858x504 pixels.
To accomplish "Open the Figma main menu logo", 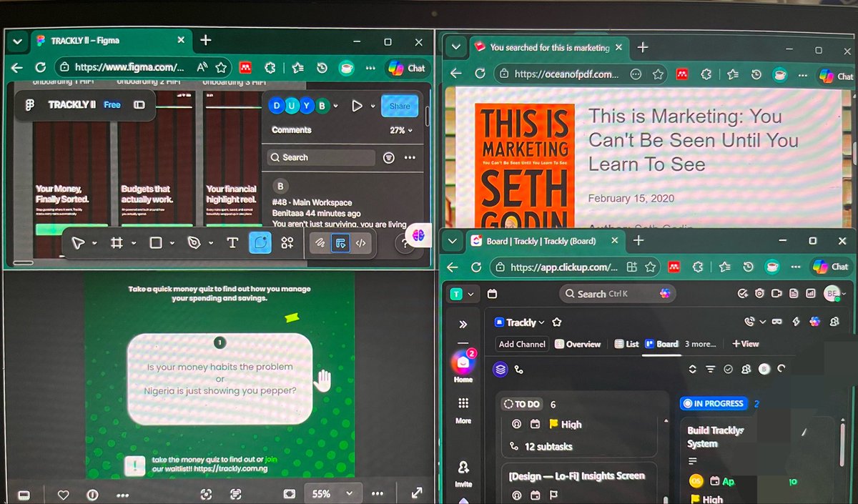I will click(x=30, y=104).
